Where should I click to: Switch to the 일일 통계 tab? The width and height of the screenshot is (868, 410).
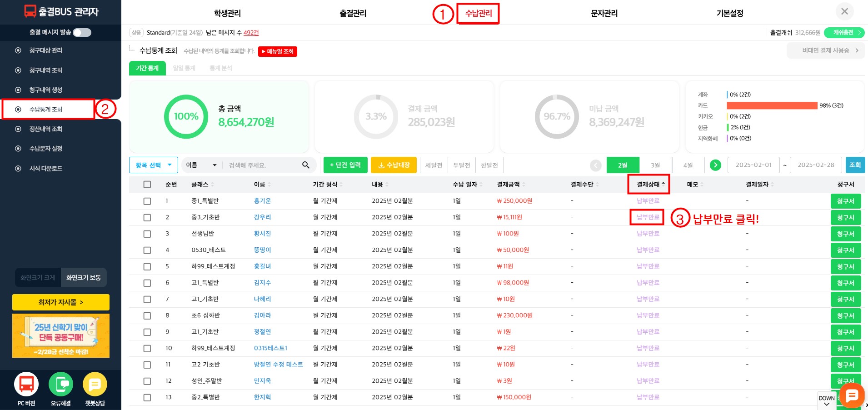[184, 68]
